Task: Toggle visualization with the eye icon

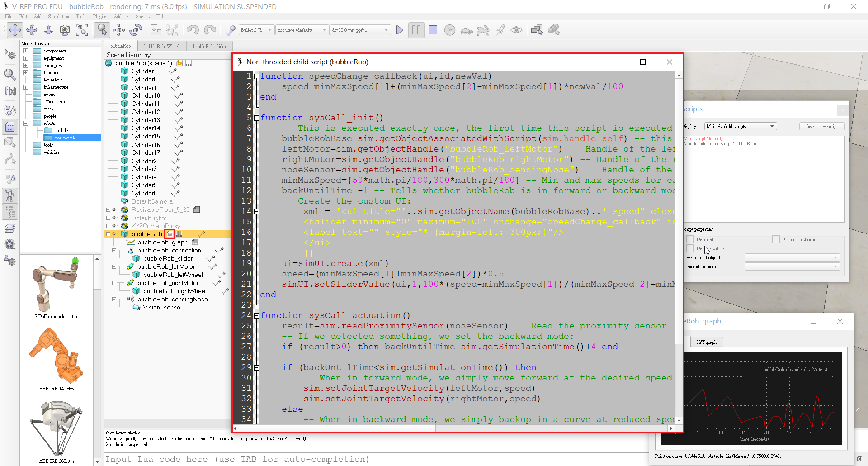Action: (x=516, y=30)
